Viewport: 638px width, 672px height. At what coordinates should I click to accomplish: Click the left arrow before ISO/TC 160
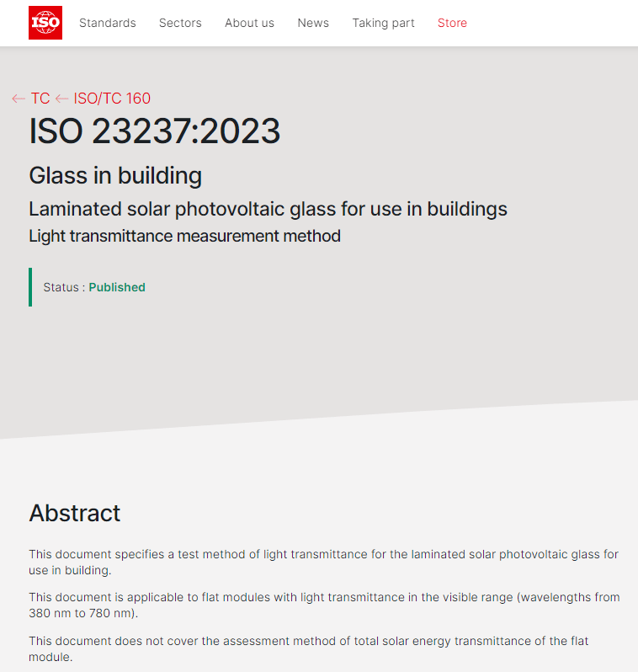61,99
